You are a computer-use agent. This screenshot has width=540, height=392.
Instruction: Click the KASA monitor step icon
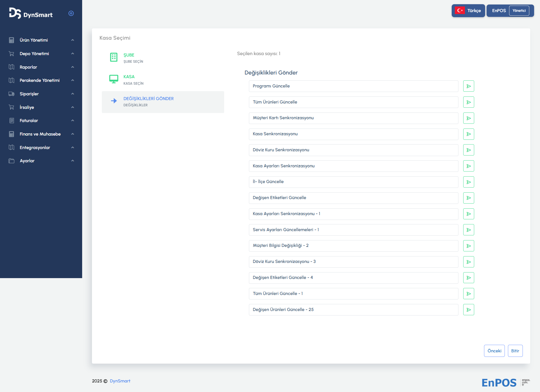pos(114,79)
